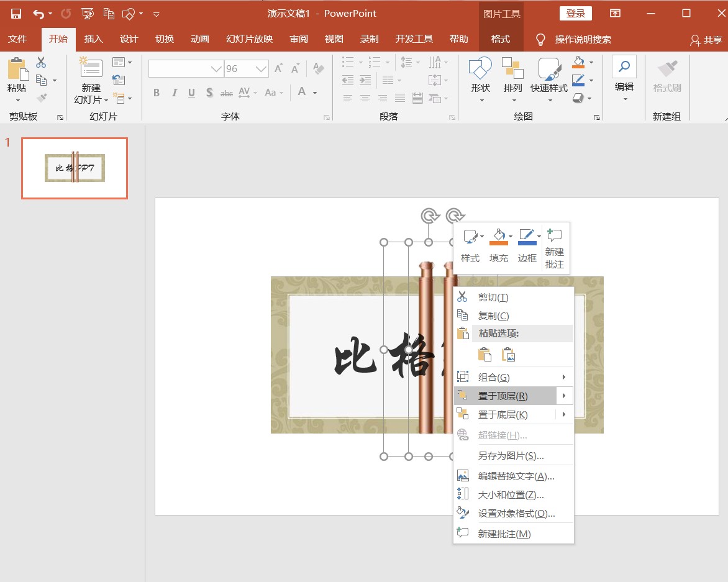Expand the 组合(G) submenu arrow

click(563, 377)
